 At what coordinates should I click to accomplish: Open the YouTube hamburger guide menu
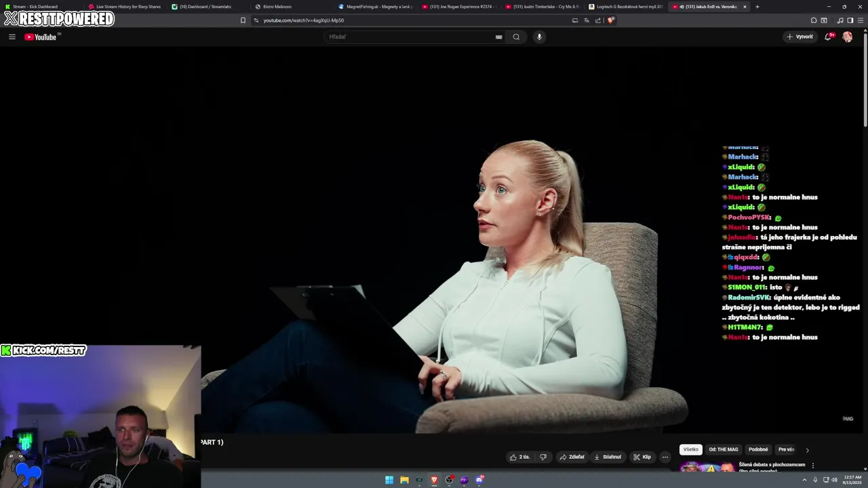[x=12, y=37]
